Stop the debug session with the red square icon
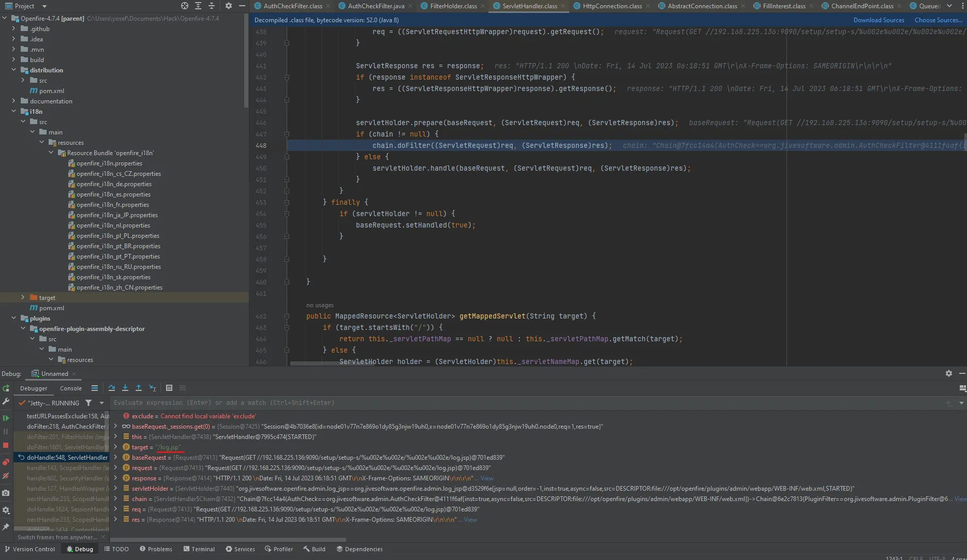Image resolution: width=967 pixels, height=560 pixels. [6, 445]
